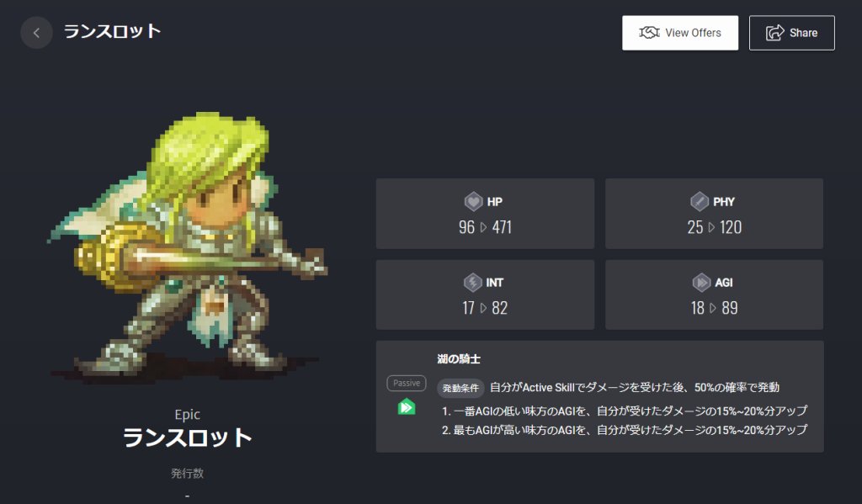Click the HP heart shield icon
This screenshot has width=862, height=504.
tap(473, 201)
